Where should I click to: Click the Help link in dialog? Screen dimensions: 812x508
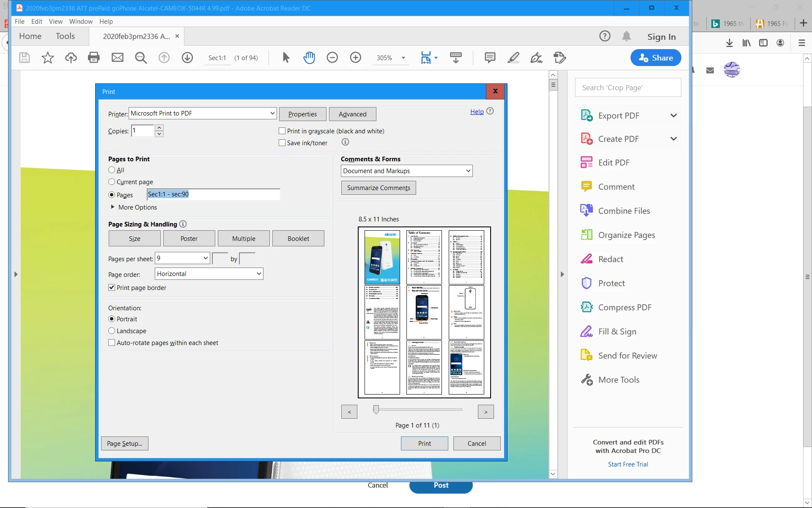point(477,112)
